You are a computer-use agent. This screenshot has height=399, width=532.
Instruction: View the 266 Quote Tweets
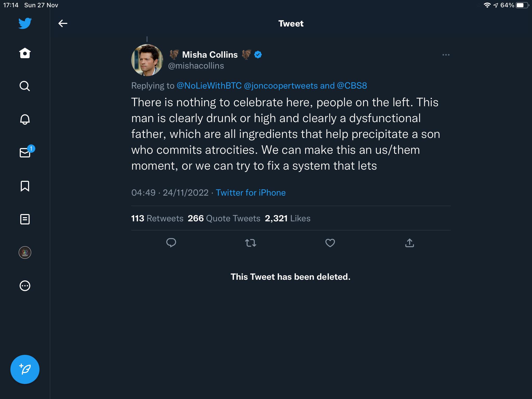pos(224,218)
